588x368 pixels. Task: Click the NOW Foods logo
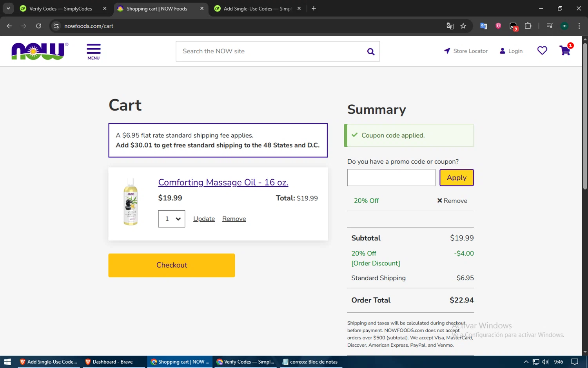(x=40, y=51)
